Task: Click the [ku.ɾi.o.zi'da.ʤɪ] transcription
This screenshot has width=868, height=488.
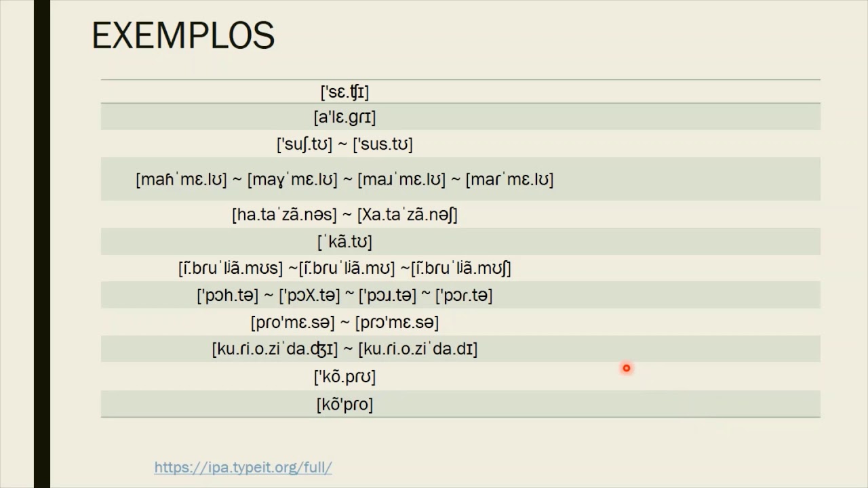Action: pos(275,349)
